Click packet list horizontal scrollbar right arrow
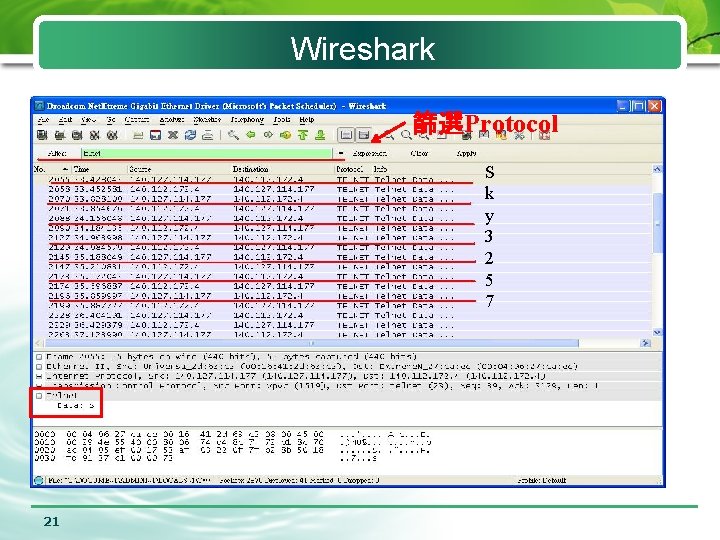This screenshot has height=540, width=720. 646,343
